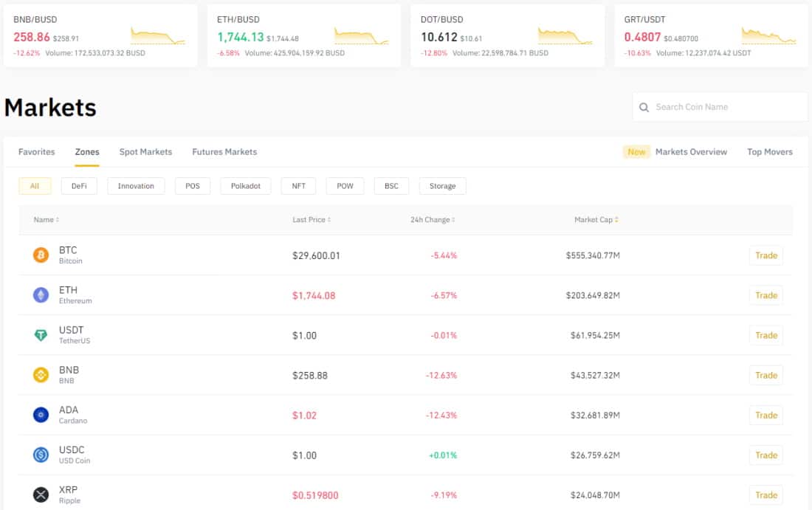Click the BNB coin icon

[x=41, y=375]
